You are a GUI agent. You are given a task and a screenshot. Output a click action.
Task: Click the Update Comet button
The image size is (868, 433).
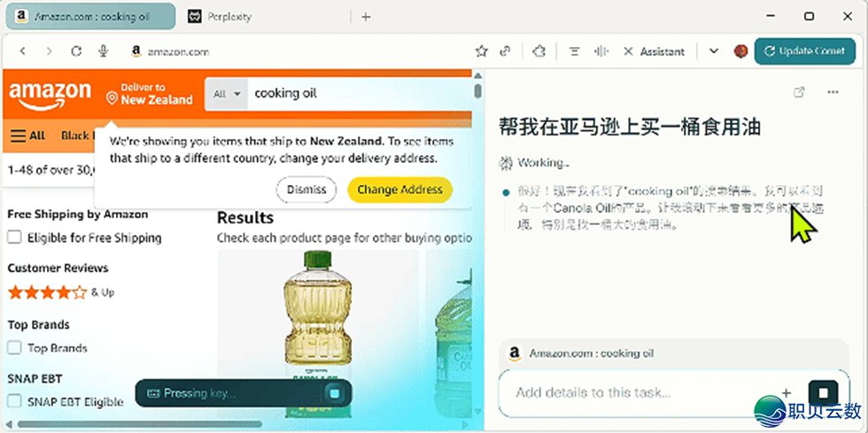804,51
